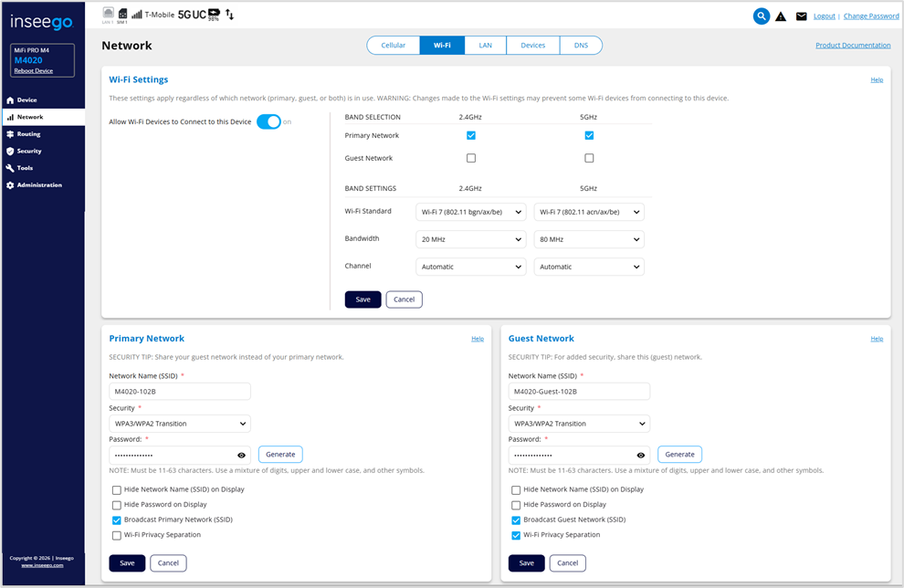Click the Administration gear icon in sidebar
The width and height of the screenshot is (904, 588).
[x=10, y=185]
